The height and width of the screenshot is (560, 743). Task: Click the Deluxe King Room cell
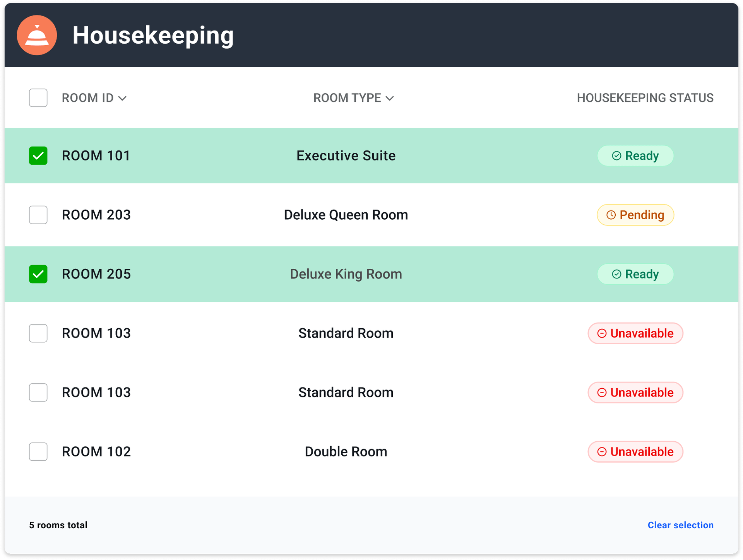pos(346,274)
